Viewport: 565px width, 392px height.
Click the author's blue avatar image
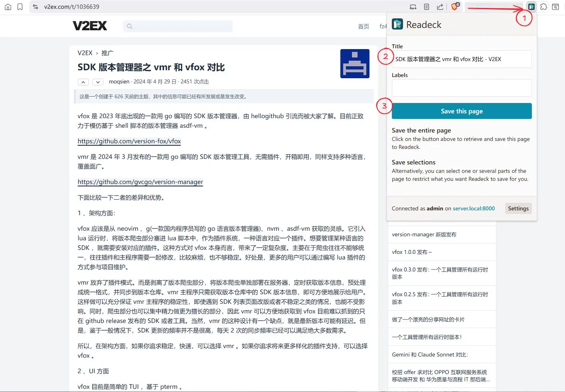click(355, 63)
